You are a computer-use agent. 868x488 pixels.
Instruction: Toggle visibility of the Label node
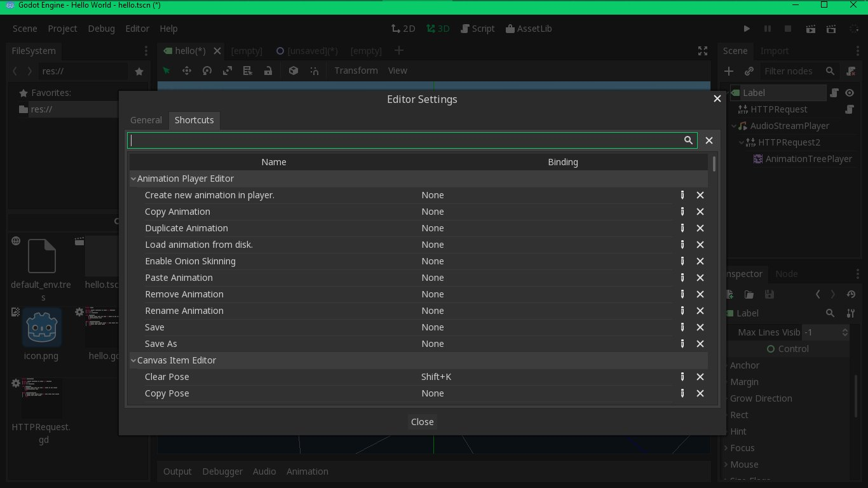coord(850,93)
